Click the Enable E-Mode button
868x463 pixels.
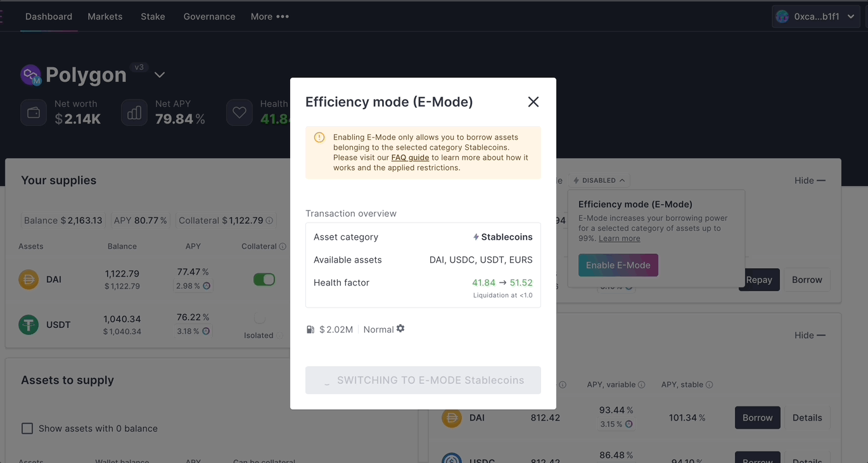618,265
